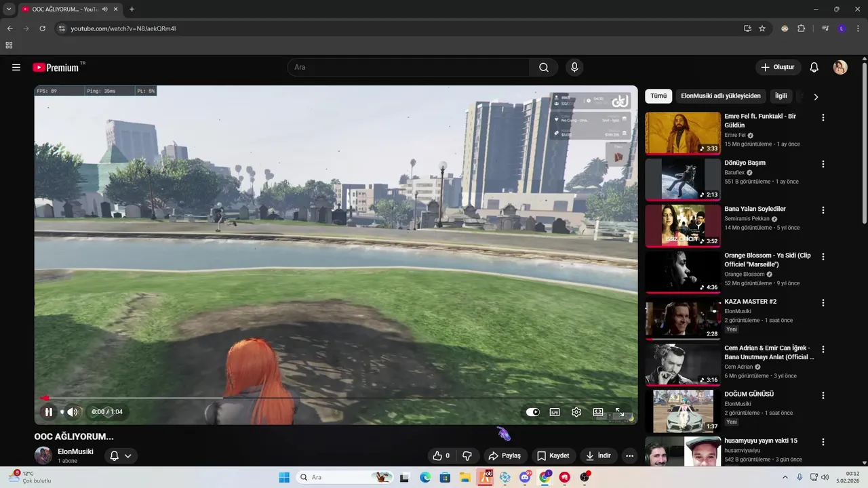Like the video with thumbs up

click(x=441, y=455)
